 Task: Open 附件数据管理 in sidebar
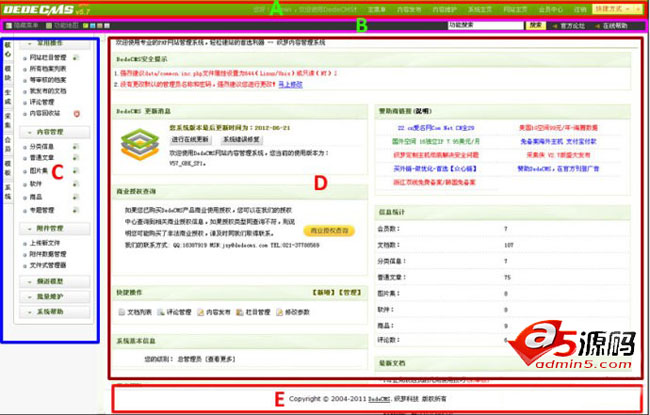(x=48, y=254)
